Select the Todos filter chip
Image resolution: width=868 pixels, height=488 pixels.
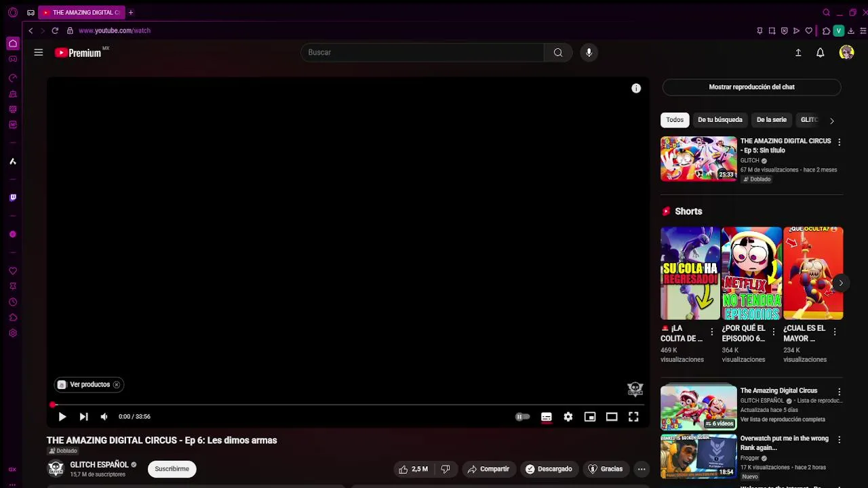[675, 120]
